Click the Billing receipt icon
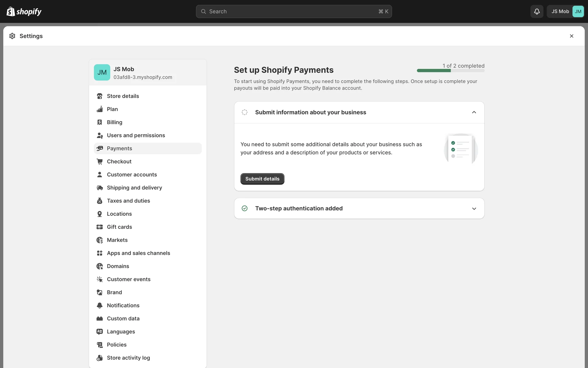The width and height of the screenshot is (588, 368). point(100,122)
